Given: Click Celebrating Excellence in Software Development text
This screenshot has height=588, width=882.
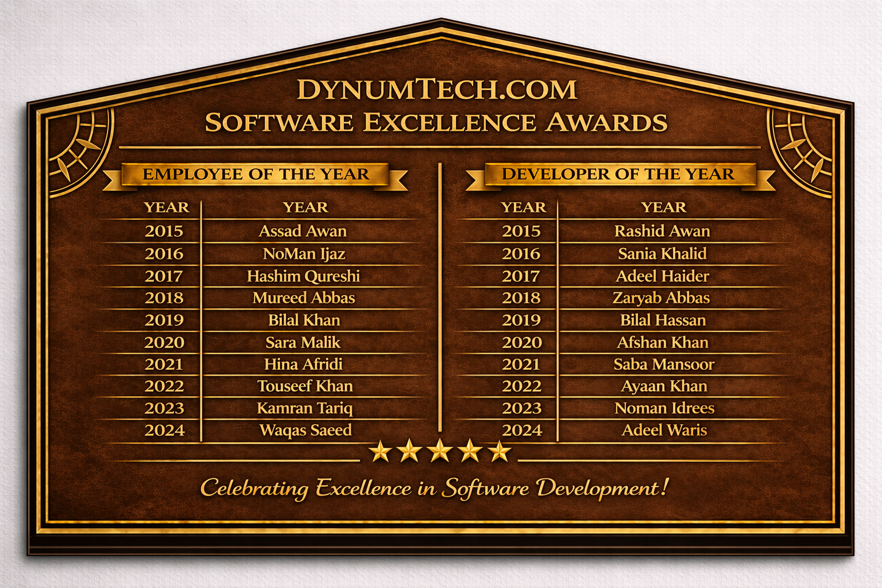Looking at the screenshot, I should pyautogui.click(x=436, y=489).
